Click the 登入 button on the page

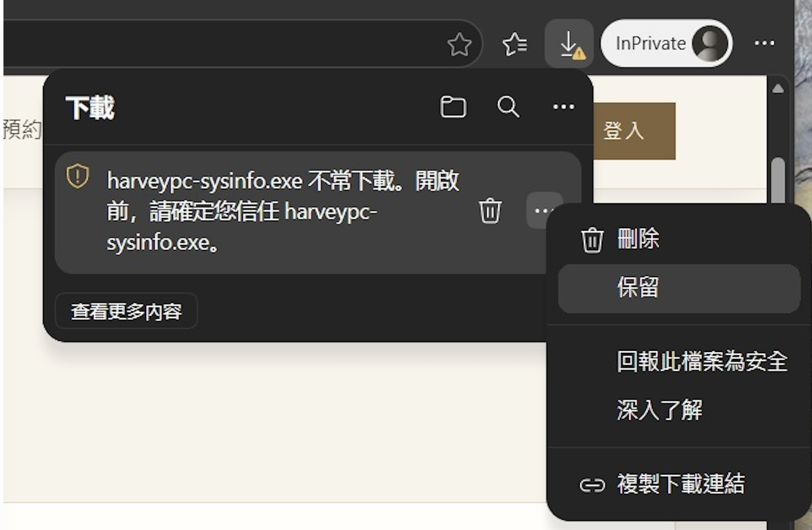pyautogui.click(x=634, y=131)
